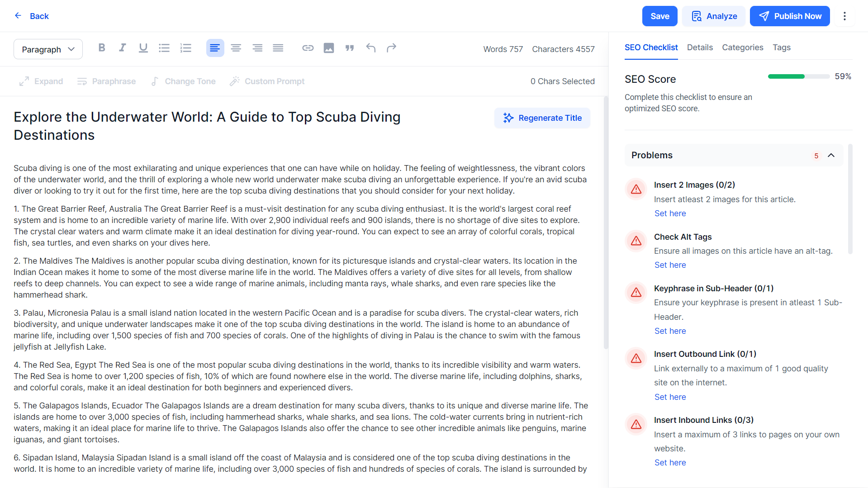The width and height of the screenshot is (868, 488).
Task: Click Set here under Keyphrase in Sub-Header
Action: pos(670,331)
